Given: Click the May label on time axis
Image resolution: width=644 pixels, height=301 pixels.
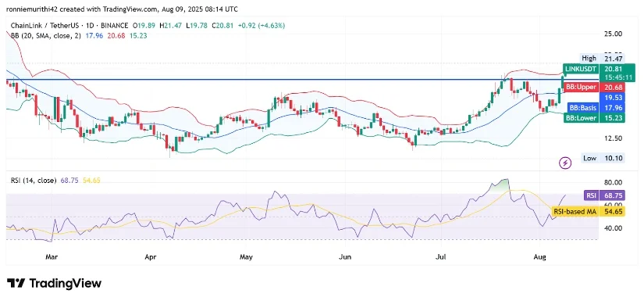Looking at the screenshot, I should (246, 257).
